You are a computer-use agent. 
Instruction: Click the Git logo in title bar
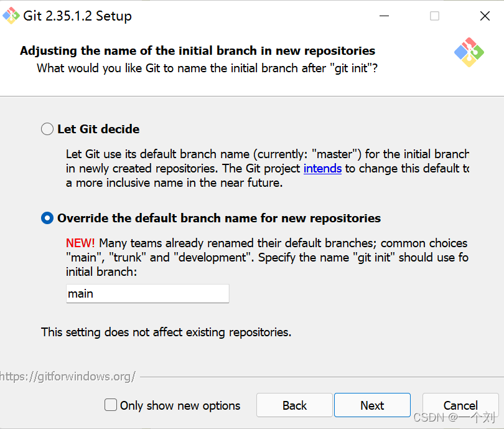pos(11,16)
